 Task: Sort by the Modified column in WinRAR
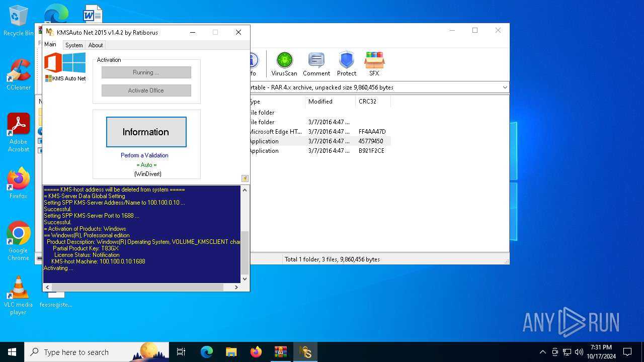coord(330,102)
